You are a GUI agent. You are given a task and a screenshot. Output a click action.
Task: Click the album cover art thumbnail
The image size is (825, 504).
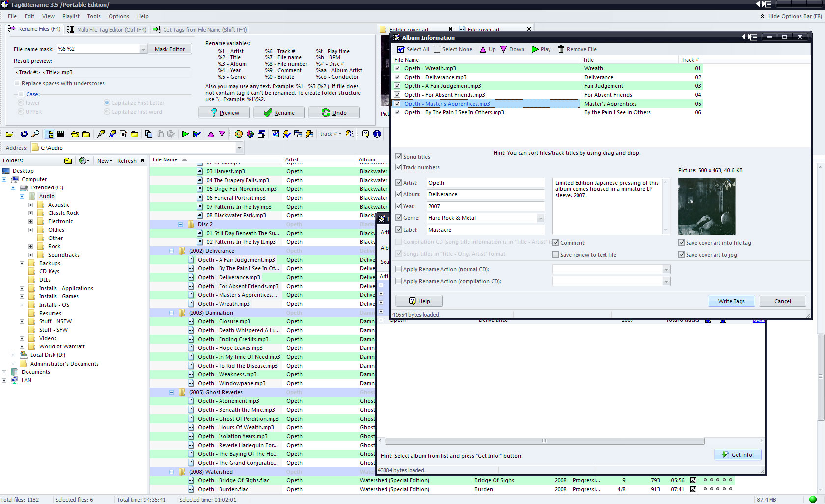coord(707,206)
